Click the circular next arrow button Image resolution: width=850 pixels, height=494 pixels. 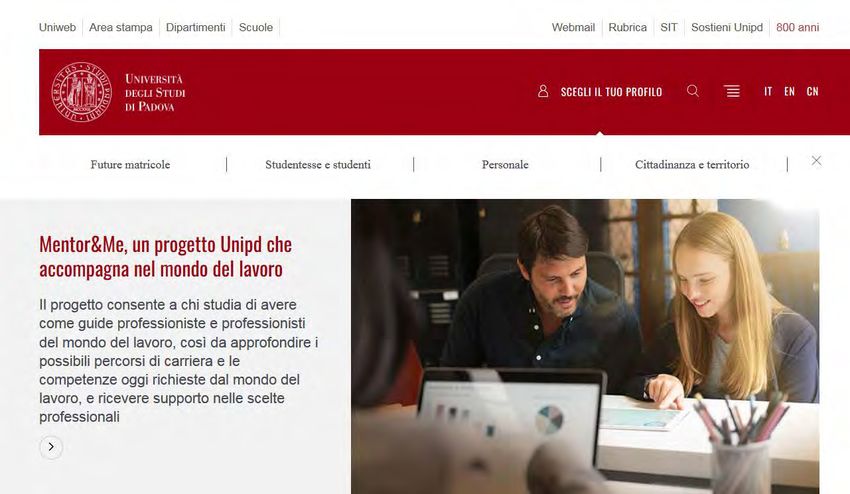(x=51, y=447)
